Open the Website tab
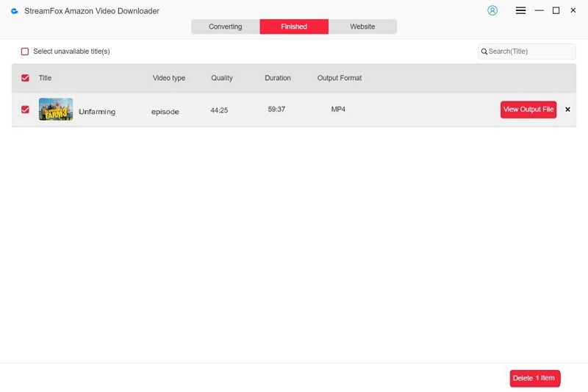The width and height of the screenshot is (588, 392). [x=362, y=26]
